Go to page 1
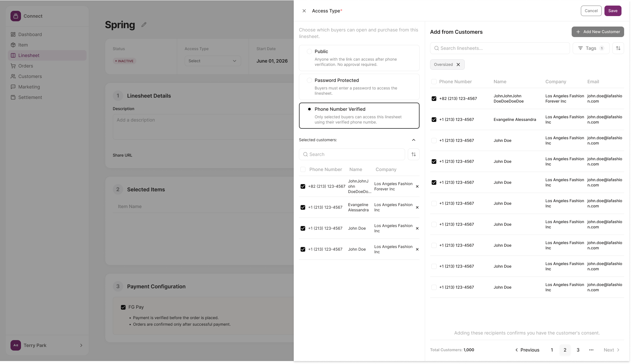631x364 pixels. 552,350
